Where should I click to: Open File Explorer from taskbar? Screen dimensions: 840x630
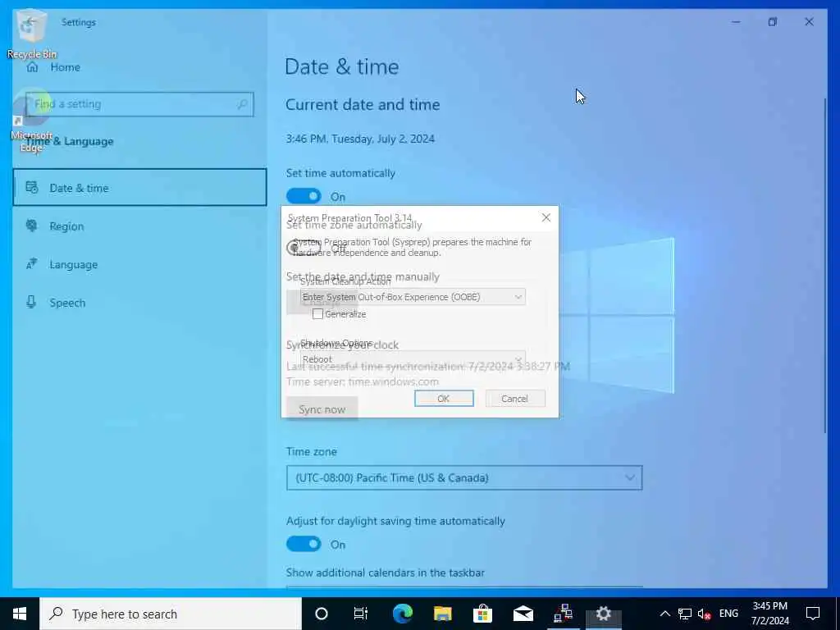point(442,614)
